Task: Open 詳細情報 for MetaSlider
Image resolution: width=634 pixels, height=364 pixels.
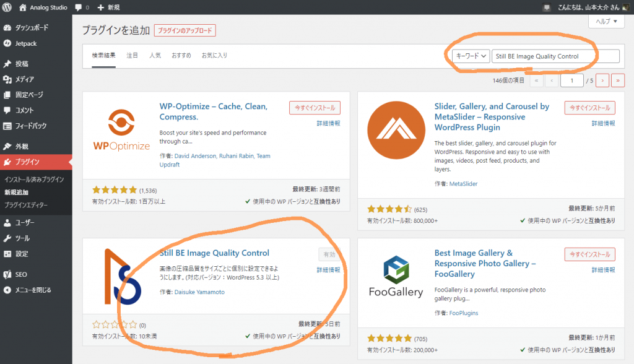Action: (x=603, y=123)
